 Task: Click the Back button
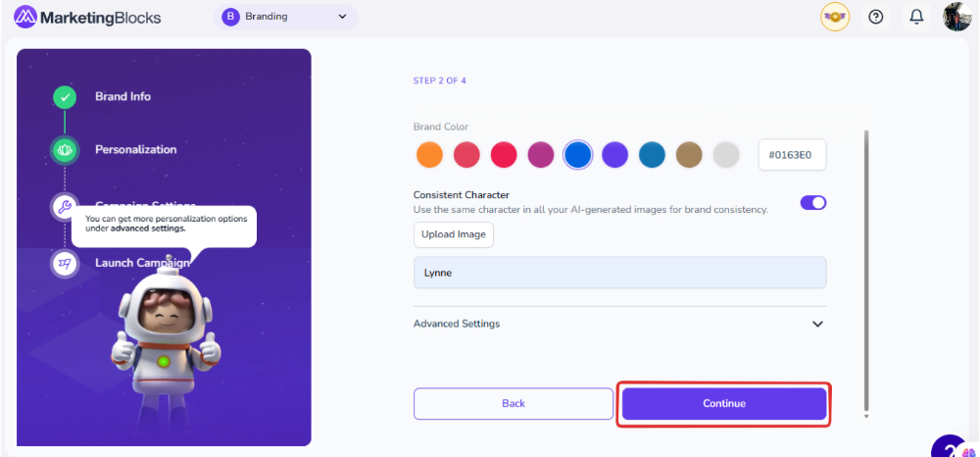click(x=514, y=403)
